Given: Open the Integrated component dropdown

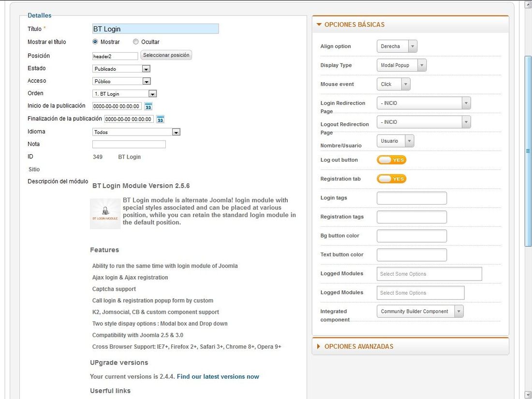Looking at the screenshot, I should pos(420,311).
